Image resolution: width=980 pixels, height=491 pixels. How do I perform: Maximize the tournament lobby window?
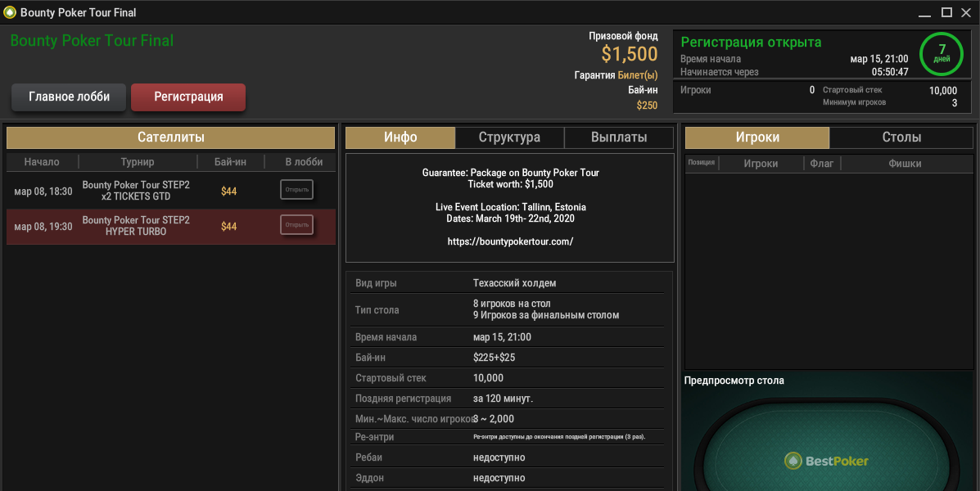tap(946, 12)
